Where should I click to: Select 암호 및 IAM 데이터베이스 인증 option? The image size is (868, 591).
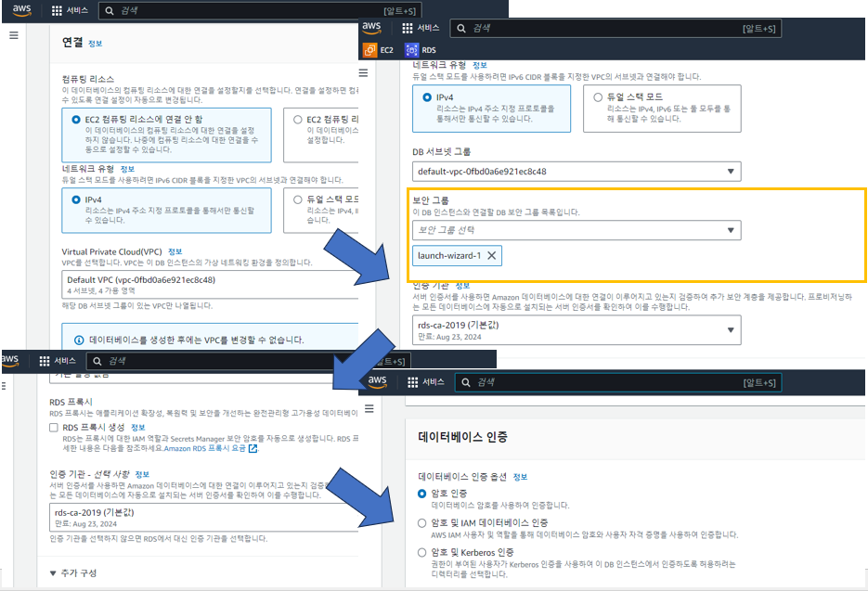421,523
